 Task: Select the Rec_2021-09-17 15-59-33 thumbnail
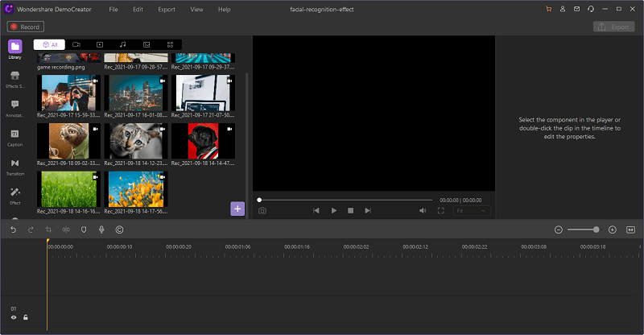(x=68, y=93)
